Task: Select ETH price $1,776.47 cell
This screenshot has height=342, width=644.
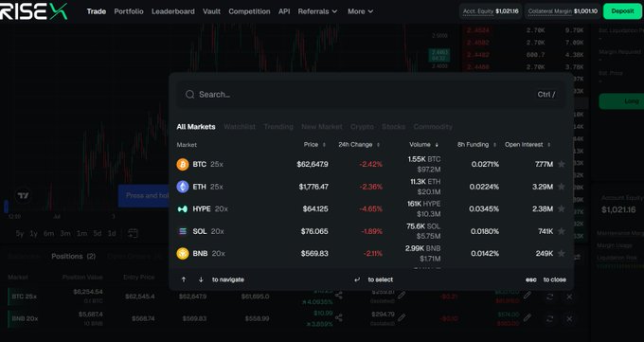Action: (313, 187)
